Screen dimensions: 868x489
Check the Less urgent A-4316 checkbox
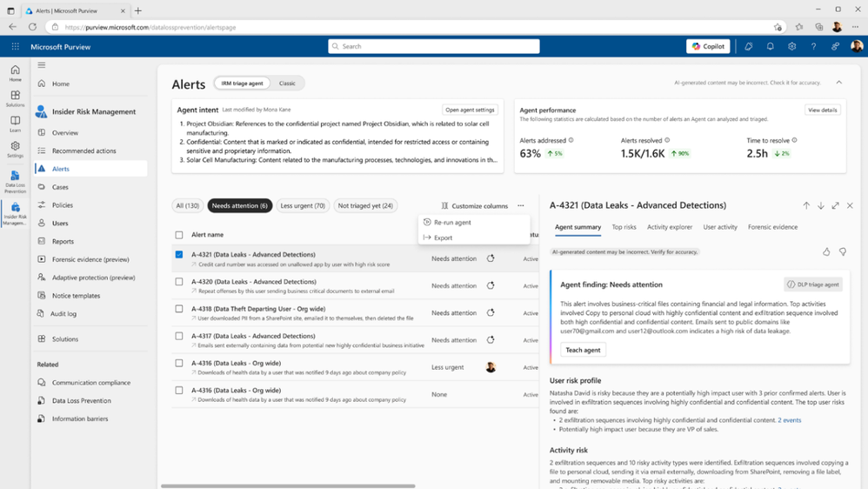pos(179,364)
